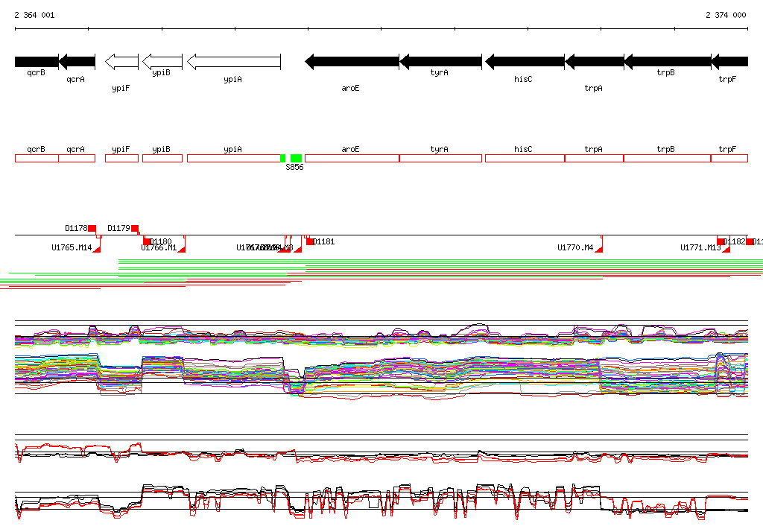Click the red D1178 marker square

tap(92, 228)
